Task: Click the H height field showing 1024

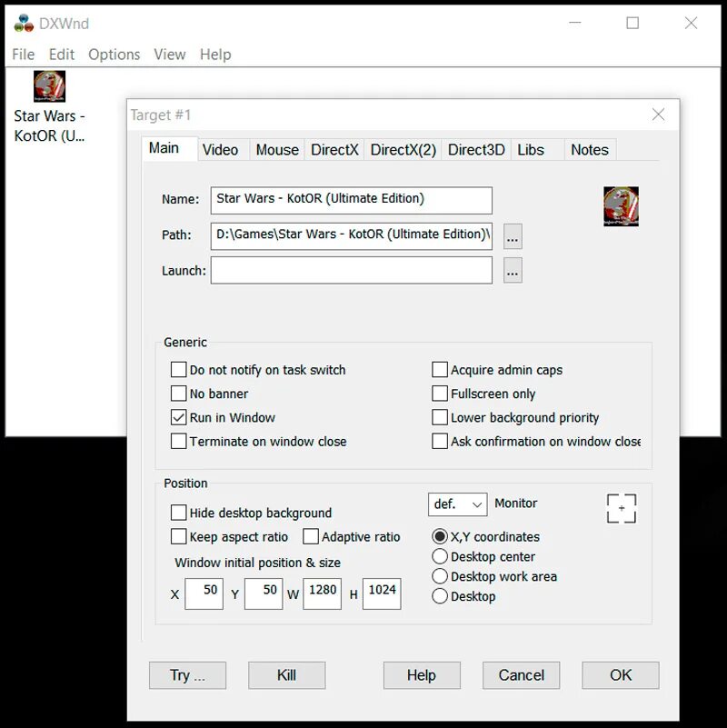Action: pyautogui.click(x=382, y=593)
